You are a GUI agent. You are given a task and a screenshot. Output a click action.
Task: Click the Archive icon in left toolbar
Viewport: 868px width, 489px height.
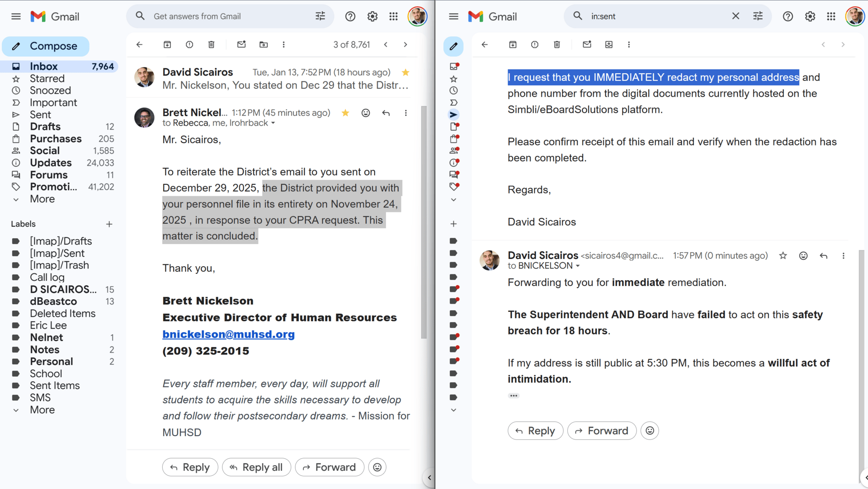(167, 44)
